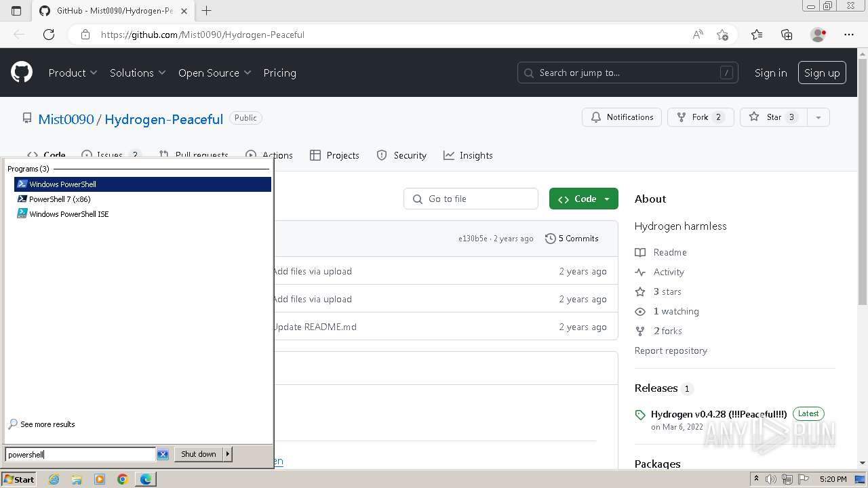The width and height of the screenshot is (868, 488).
Task: Open File Explorer from the taskbar
Action: coord(77,479)
